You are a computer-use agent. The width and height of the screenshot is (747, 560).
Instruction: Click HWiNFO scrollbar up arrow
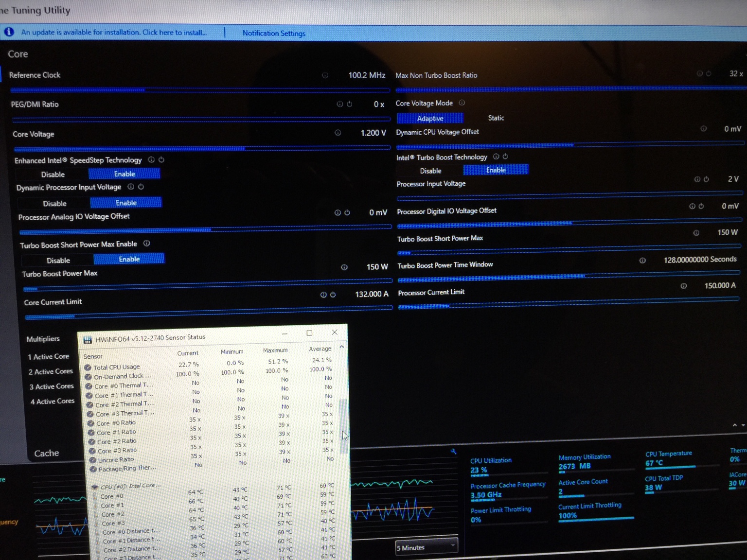(x=342, y=347)
